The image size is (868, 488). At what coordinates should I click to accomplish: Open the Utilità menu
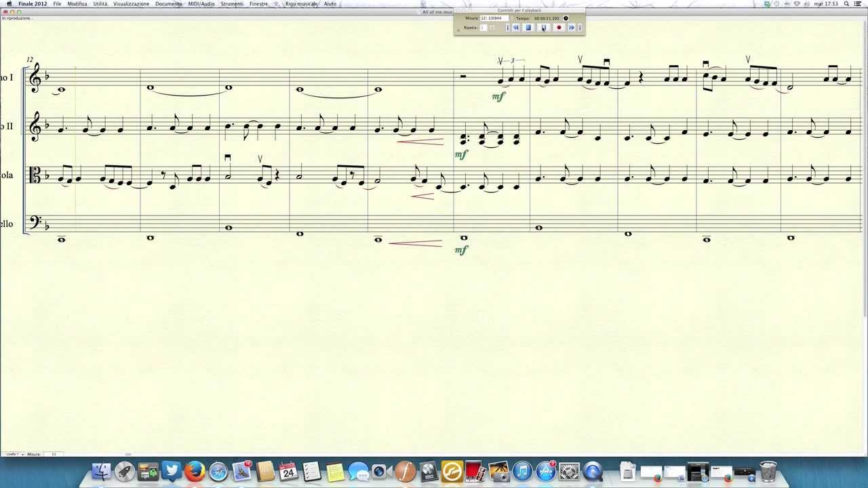100,3
